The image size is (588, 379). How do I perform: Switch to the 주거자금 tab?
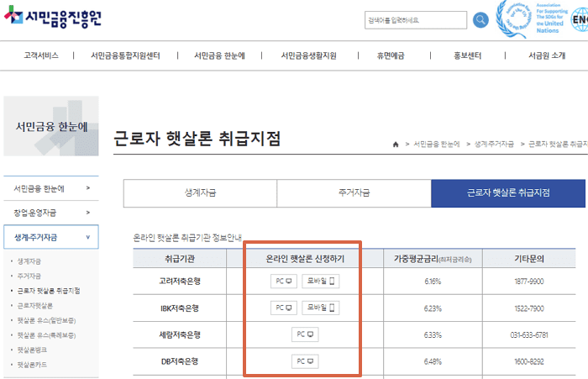click(x=354, y=193)
